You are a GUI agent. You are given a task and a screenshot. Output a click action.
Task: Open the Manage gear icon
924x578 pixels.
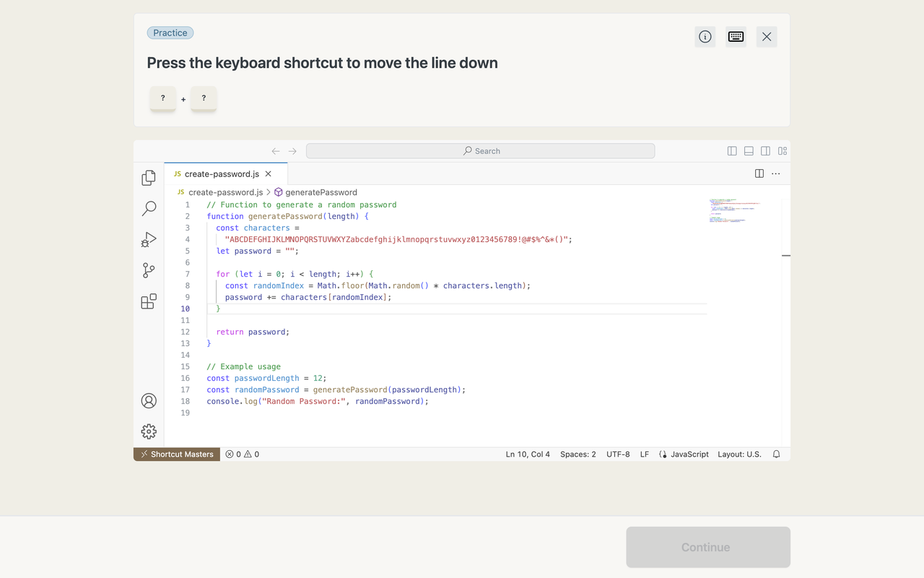(149, 431)
